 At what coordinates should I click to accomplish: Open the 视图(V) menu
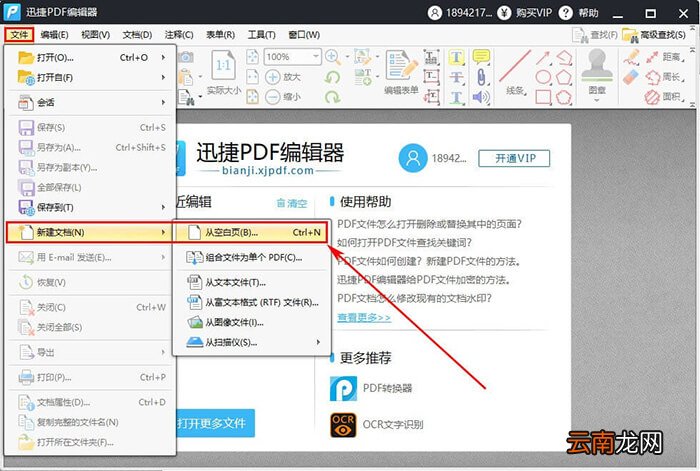click(96, 35)
